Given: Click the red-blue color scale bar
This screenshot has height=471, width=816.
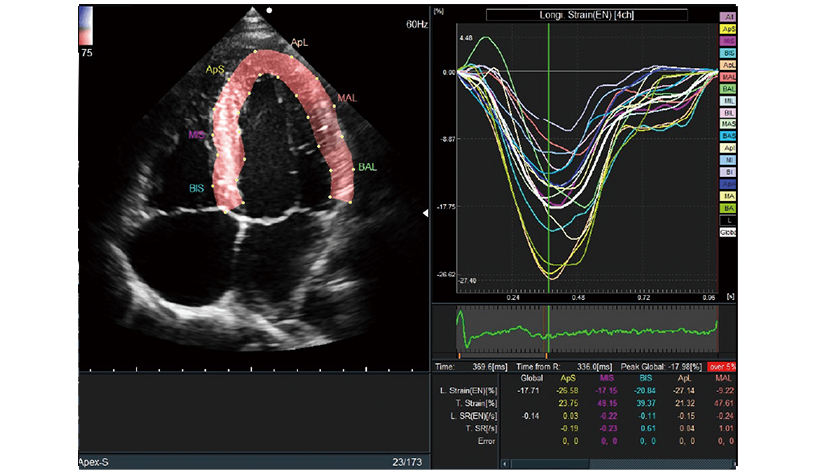Looking at the screenshot, I should pyautogui.click(x=84, y=27).
